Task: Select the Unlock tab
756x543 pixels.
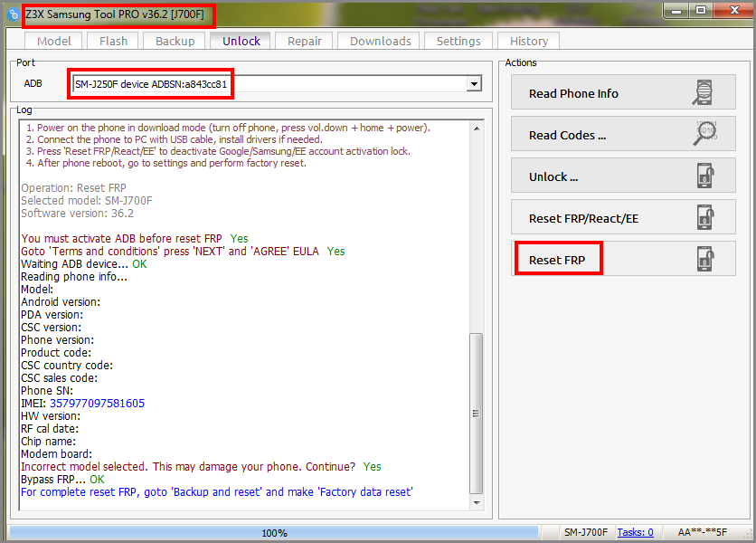Action: [241, 41]
